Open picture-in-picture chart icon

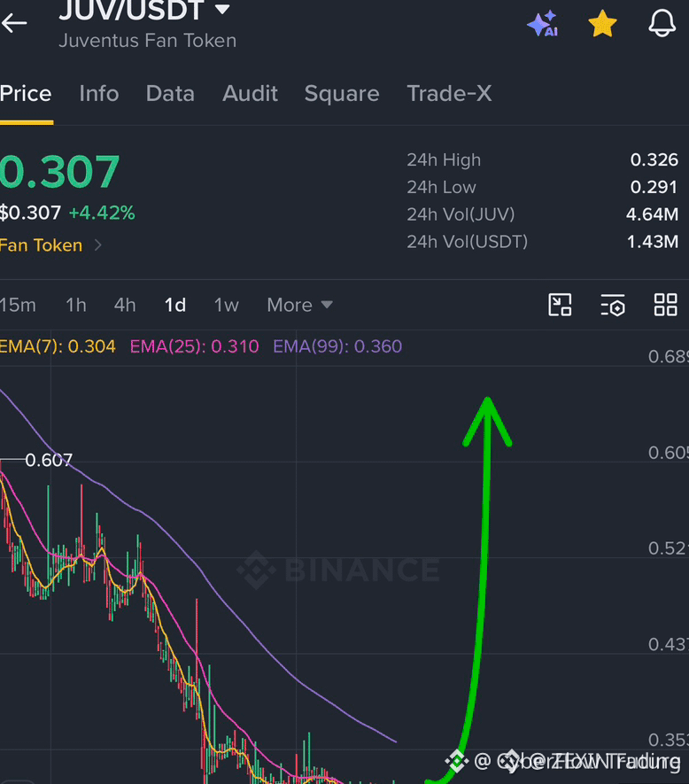pyautogui.click(x=560, y=305)
